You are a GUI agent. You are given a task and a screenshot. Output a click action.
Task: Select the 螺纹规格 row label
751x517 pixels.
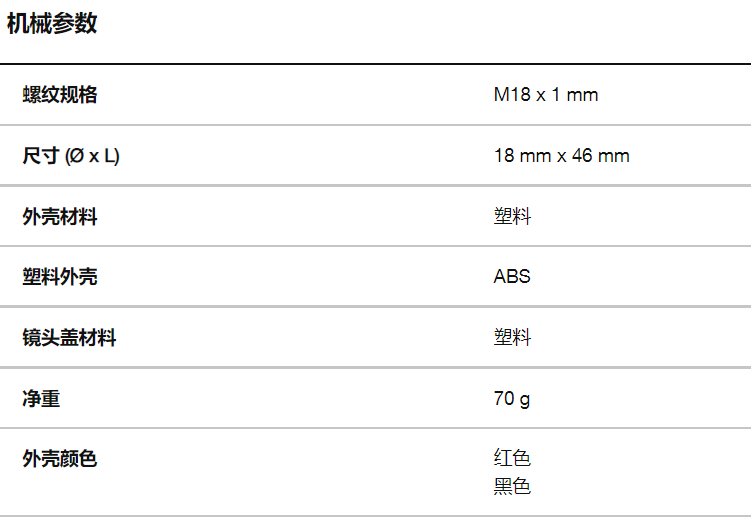(60, 95)
